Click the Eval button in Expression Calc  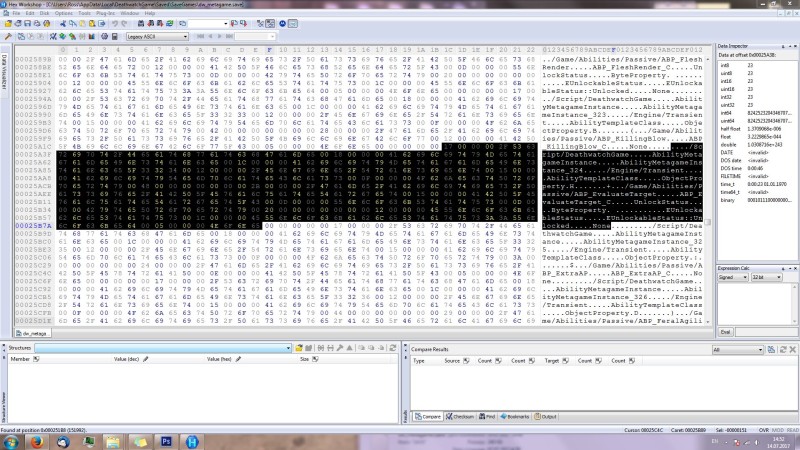tap(725, 332)
